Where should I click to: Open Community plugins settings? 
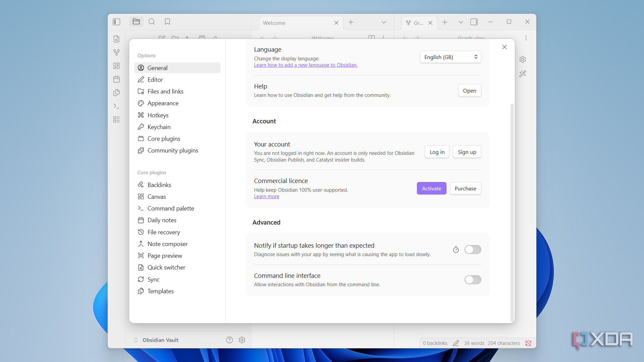(x=177, y=150)
